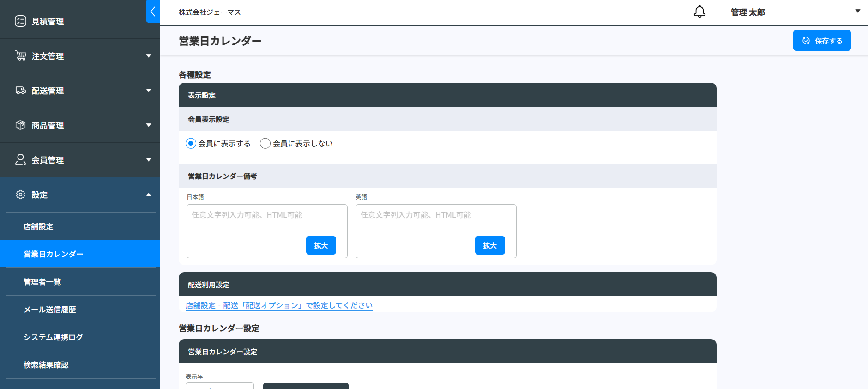Click the delivery truck icon for 配送管理
This screenshot has height=389, width=868.
pyautogui.click(x=20, y=91)
